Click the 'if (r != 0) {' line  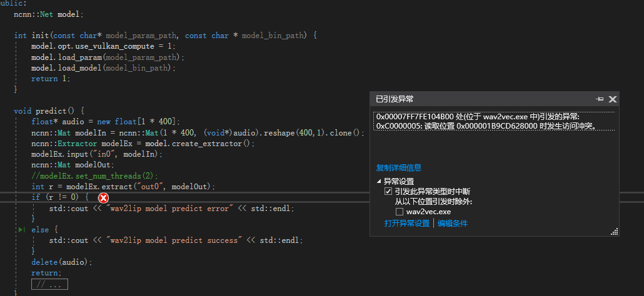click(x=60, y=197)
